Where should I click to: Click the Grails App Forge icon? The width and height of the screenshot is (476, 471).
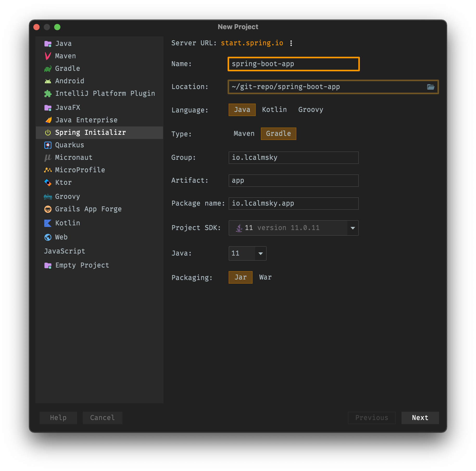click(48, 209)
